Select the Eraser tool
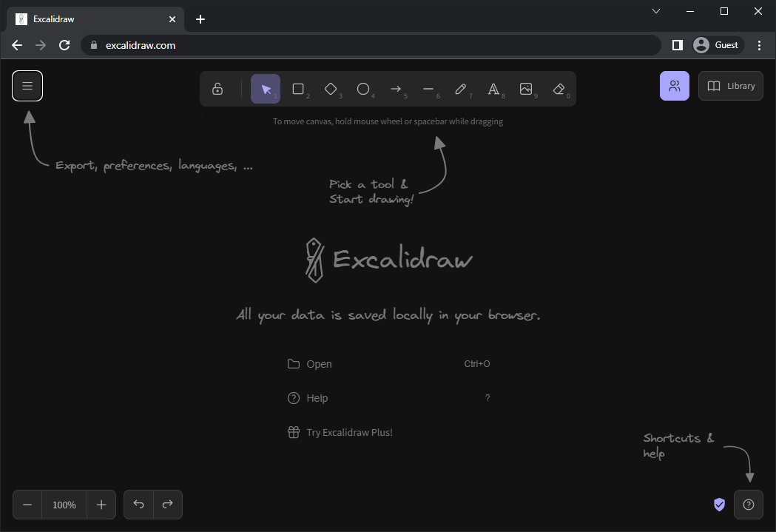The width and height of the screenshot is (776, 532). [x=559, y=89]
